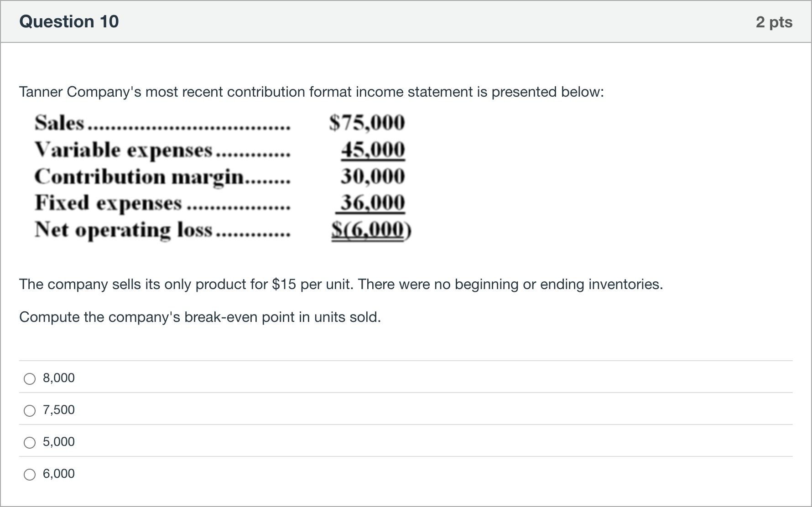The height and width of the screenshot is (507, 812).
Task: Click the Compute break-even point instruction
Action: [x=200, y=317]
